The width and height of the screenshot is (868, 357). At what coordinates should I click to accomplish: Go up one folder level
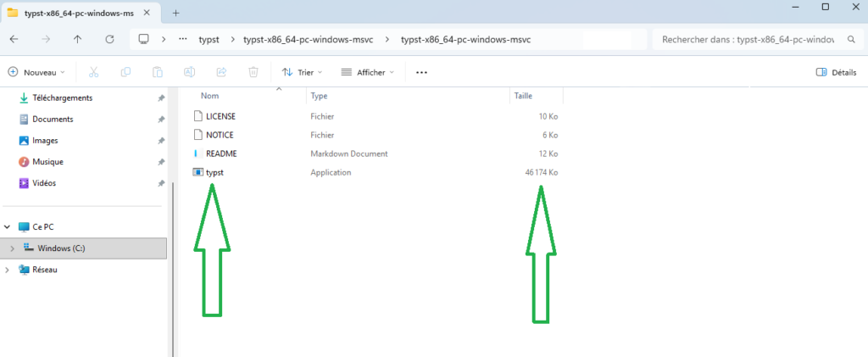[x=78, y=40]
